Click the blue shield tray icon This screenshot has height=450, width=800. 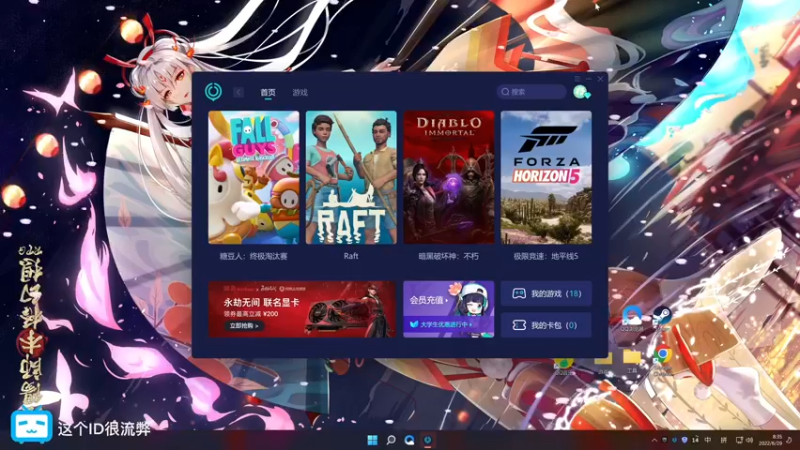point(684,440)
